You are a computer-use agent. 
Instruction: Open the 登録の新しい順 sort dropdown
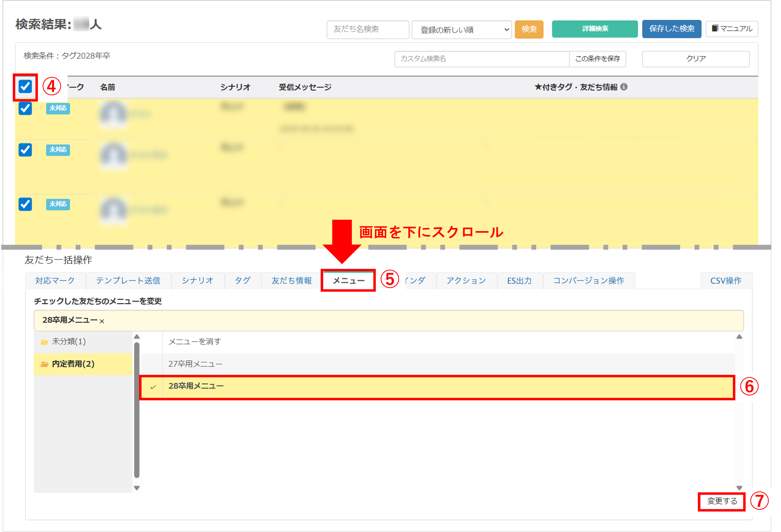(x=461, y=30)
